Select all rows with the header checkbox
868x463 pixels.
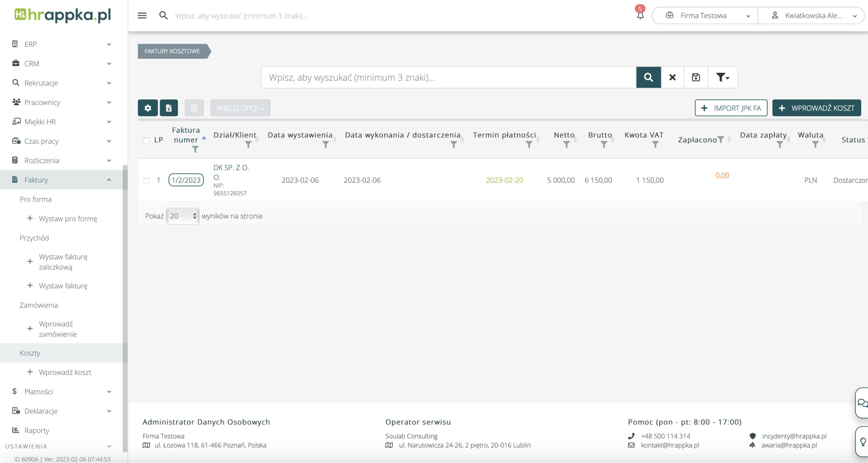point(146,140)
